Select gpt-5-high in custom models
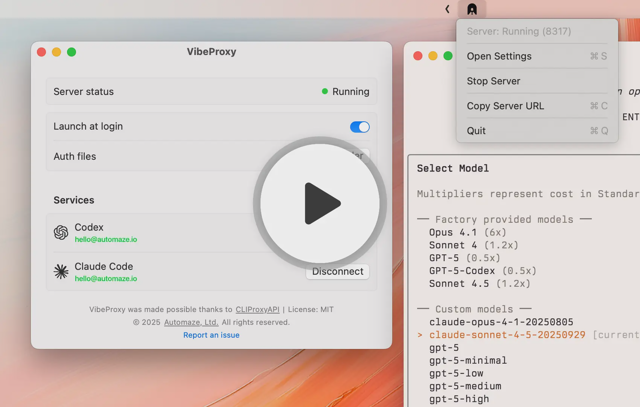The image size is (640, 407). [x=459, y=399]
